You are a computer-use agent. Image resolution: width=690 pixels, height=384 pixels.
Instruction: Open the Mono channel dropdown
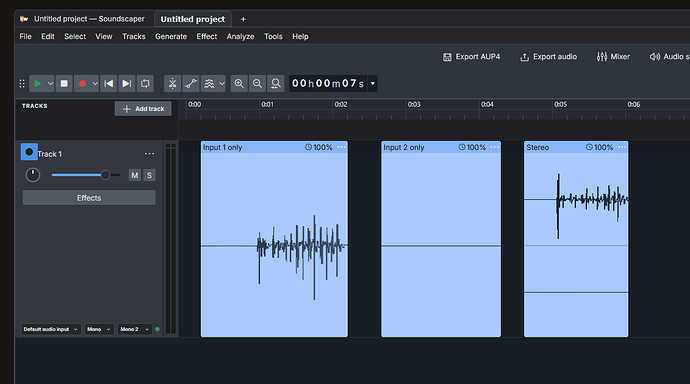click(99, 329)
